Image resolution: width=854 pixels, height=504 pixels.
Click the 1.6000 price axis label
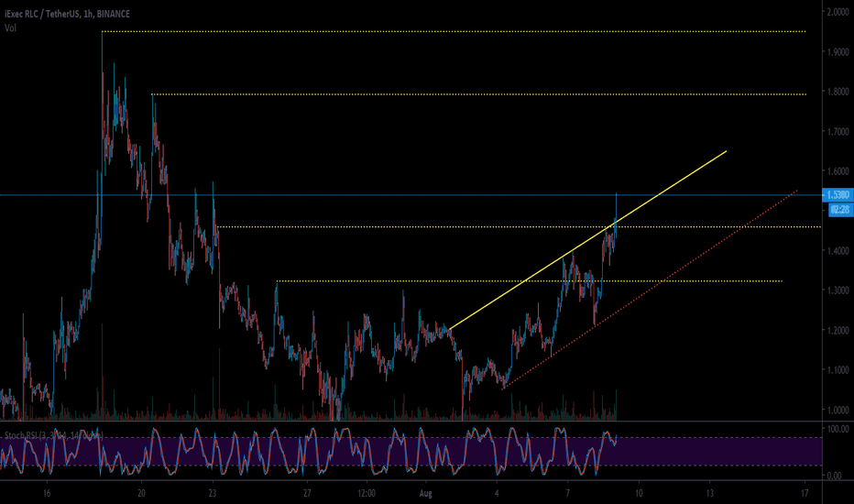pyautogui.click(x=838, y=171)
